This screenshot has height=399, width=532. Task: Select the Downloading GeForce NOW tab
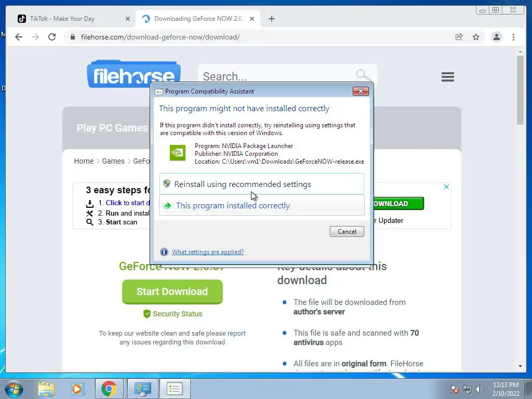198,19
